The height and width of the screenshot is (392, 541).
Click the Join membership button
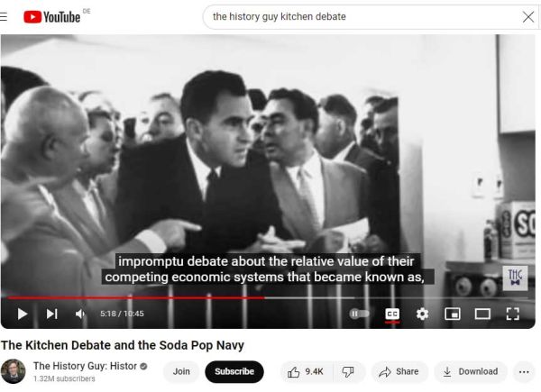coord(181,371)
